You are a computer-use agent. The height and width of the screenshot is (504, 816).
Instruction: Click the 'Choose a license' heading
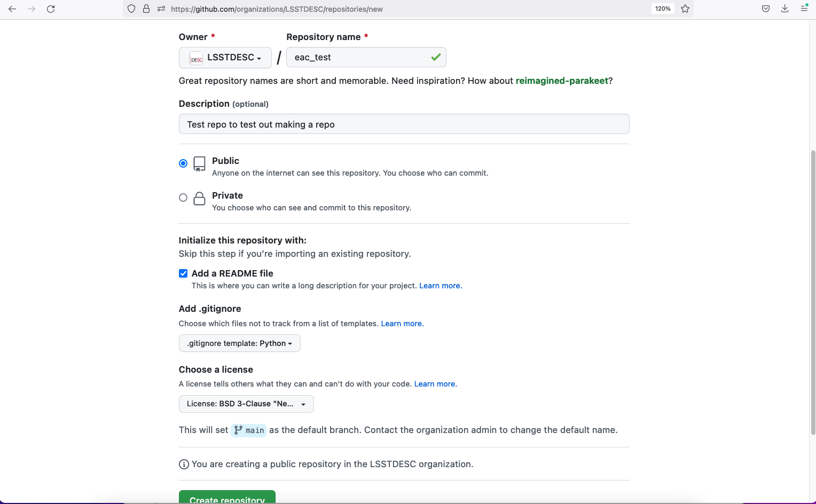216,369
